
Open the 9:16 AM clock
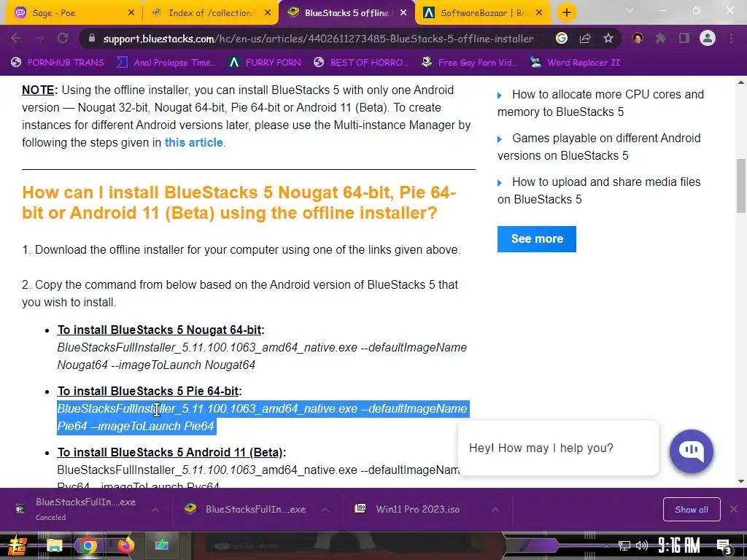coord(679,545)
